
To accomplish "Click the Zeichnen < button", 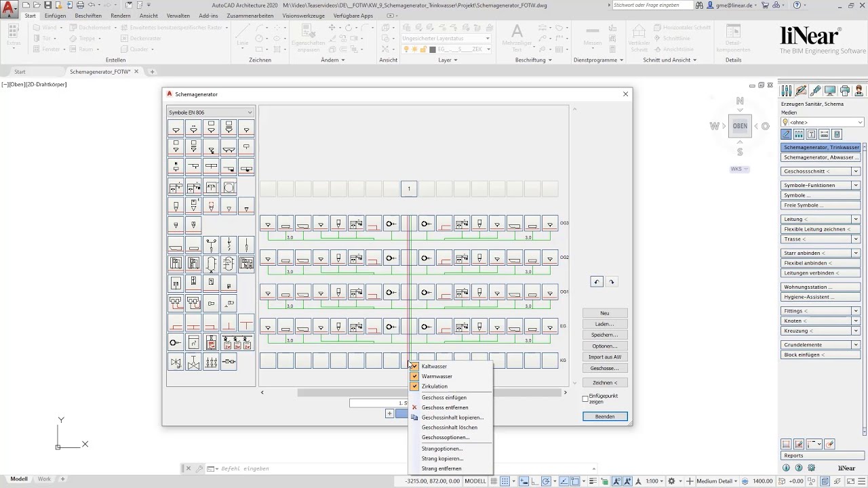I will pyautogui.click(x=605, y=383).
